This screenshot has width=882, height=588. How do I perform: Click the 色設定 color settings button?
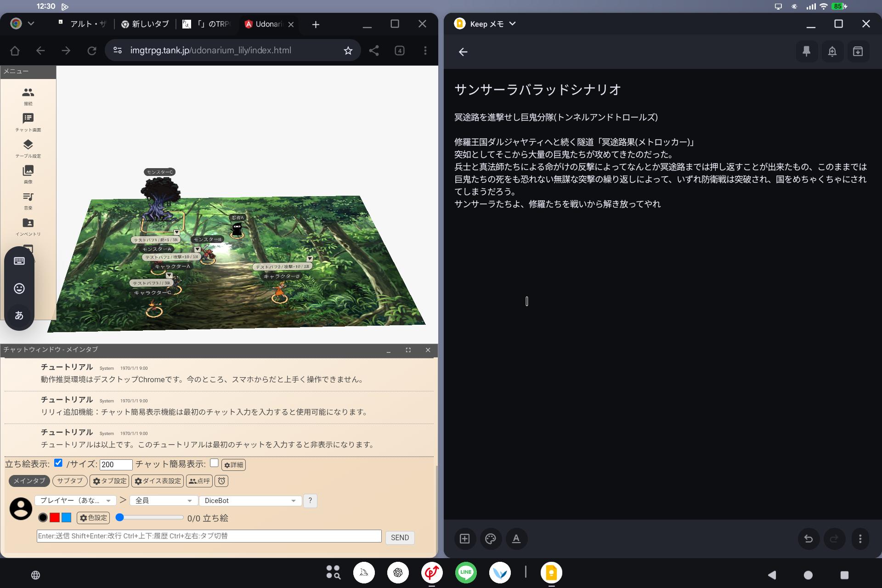(x=93, y=518)
